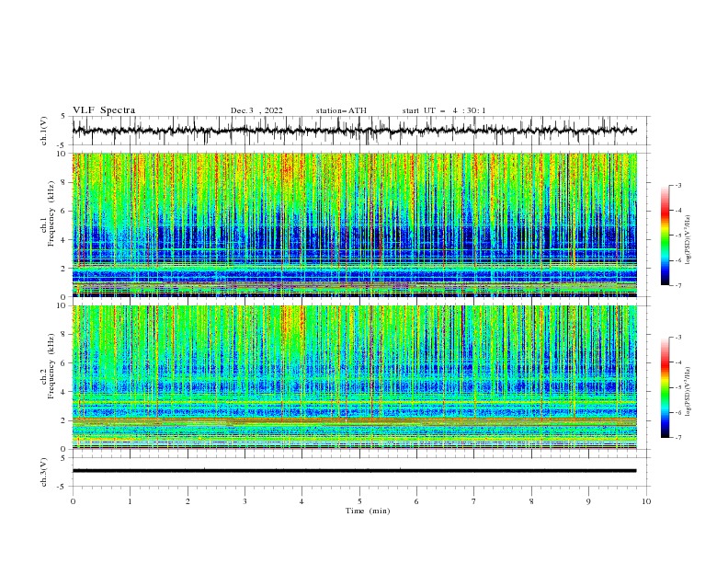Click the "-5" tick on upper color bar
Image resolution: width=728 pixels, height=563 pixels.
click(x=677, y=236)
